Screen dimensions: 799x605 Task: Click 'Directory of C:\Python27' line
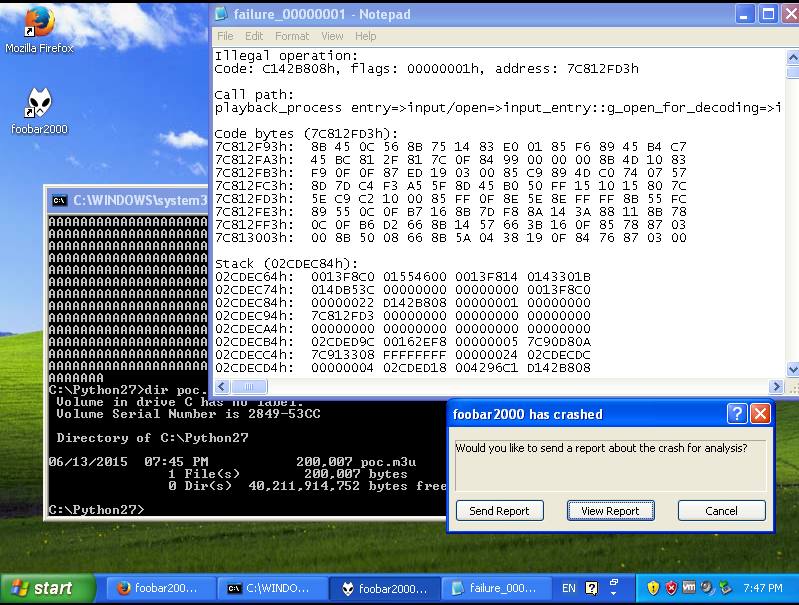pyautogui.click(x=152, y=438)
